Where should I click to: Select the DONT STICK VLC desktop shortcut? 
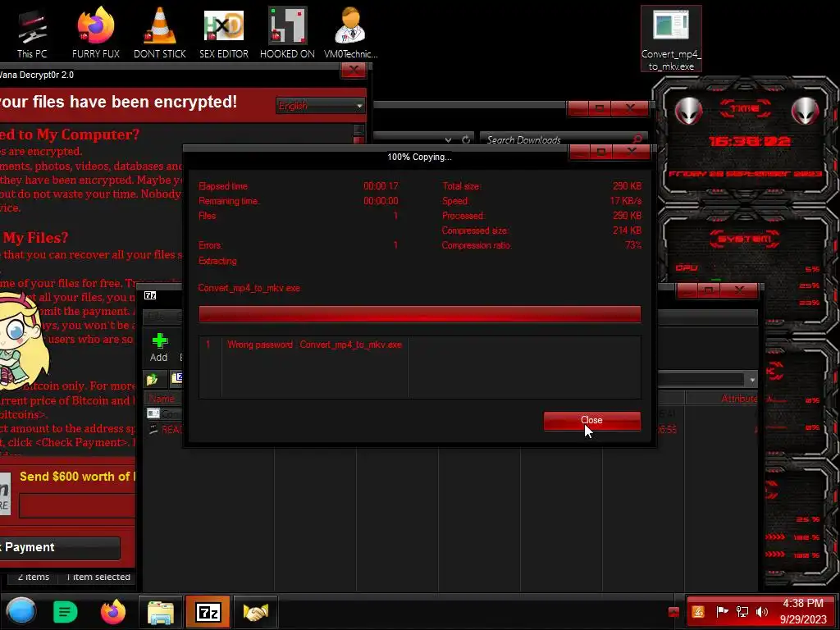click(160, 33)
